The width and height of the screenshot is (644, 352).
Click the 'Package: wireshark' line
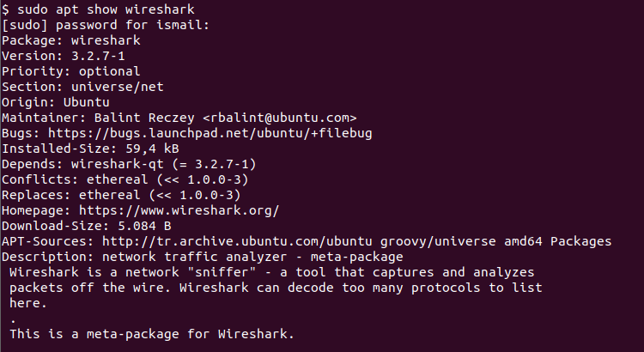[x=71, y=40]
